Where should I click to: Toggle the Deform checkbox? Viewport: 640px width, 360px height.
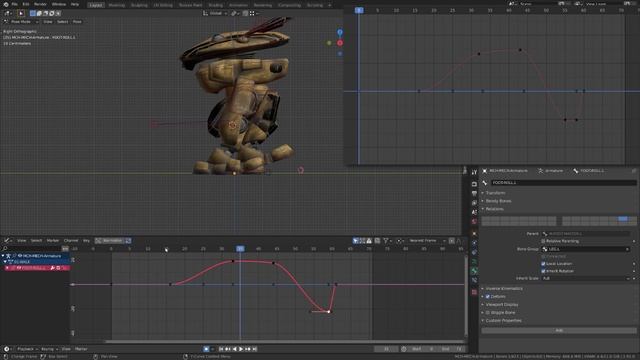(x=488, y=297)
